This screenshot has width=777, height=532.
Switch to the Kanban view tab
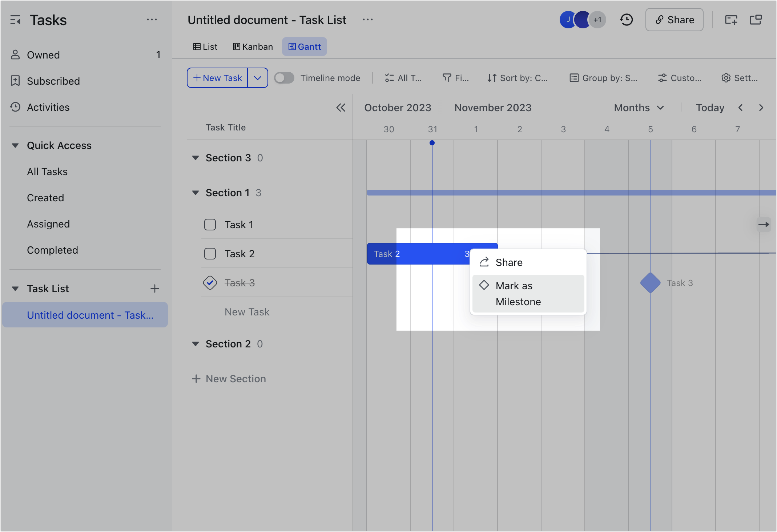[x=253, y=47]
